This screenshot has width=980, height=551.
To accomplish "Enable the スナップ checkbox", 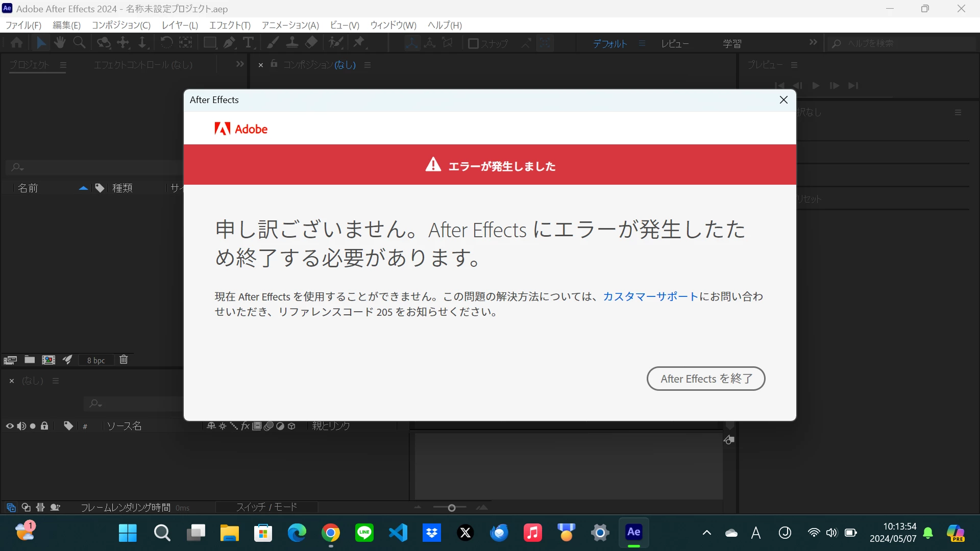I will (x=473, y=43).
